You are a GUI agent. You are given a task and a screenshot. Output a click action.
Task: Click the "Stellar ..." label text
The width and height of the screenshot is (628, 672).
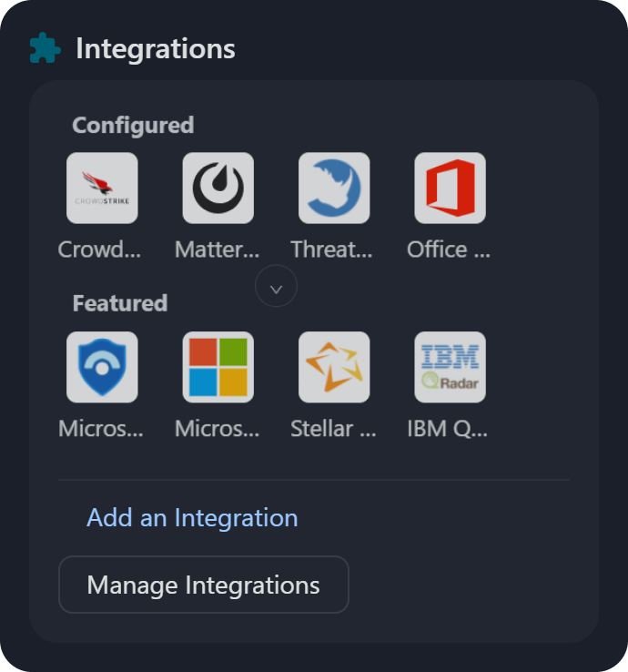click(x=333, y=429)
